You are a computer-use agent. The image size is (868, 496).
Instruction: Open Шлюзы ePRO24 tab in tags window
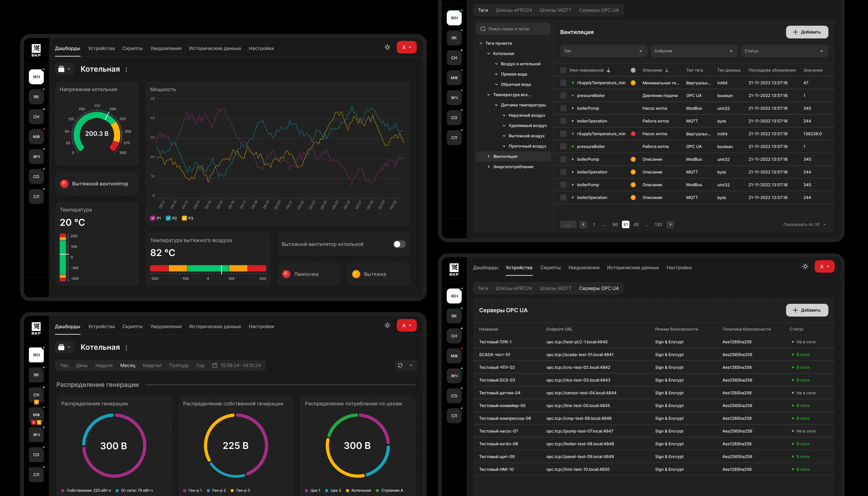(x=514, y=10)
